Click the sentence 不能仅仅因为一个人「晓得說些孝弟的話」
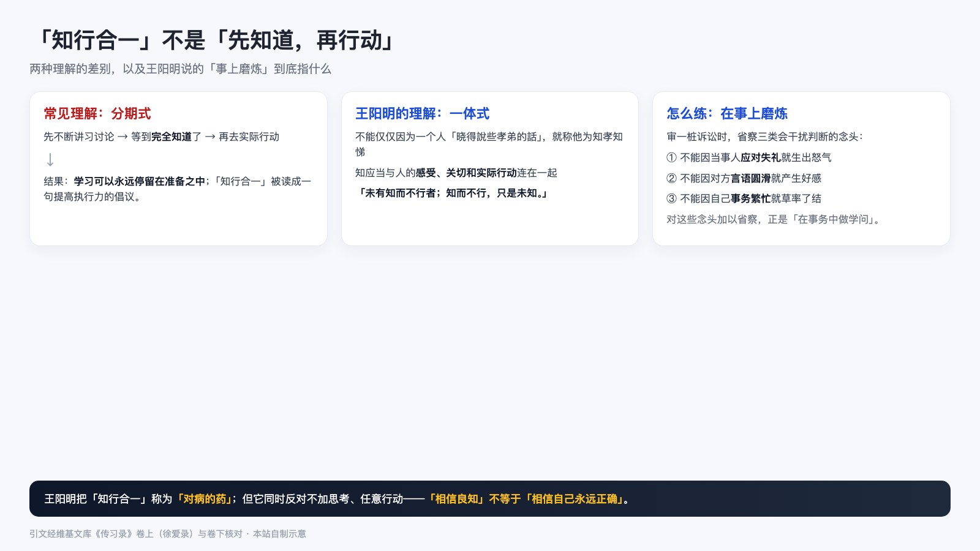 489,144
